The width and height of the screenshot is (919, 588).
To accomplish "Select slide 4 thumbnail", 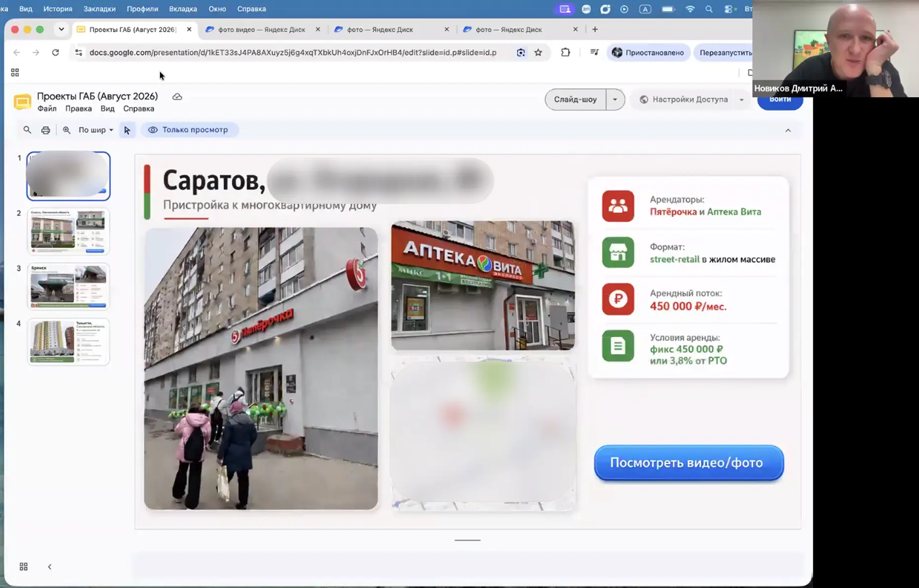I will coord(68,342).
